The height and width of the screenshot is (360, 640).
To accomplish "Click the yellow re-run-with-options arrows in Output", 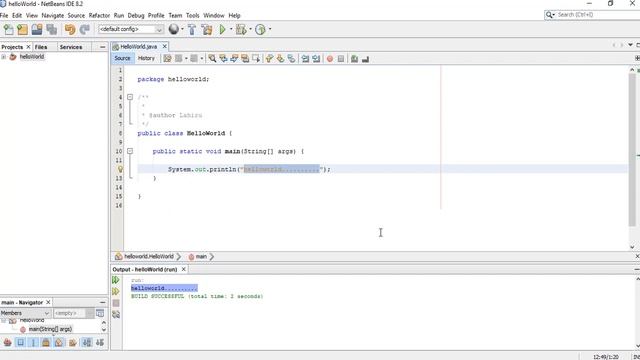I will pos(116,291).
